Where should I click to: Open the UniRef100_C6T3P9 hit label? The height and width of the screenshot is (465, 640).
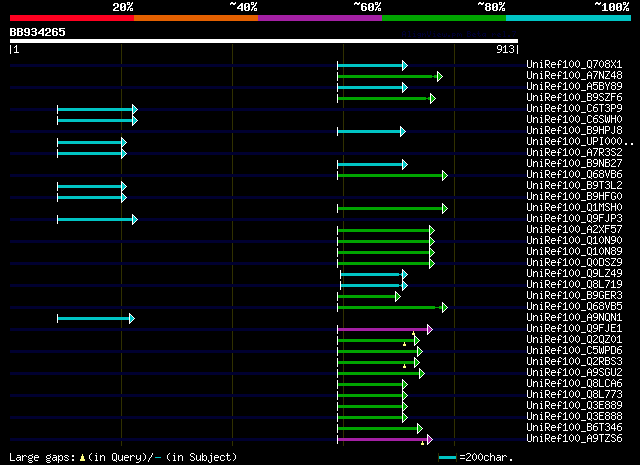click(574, 108)
